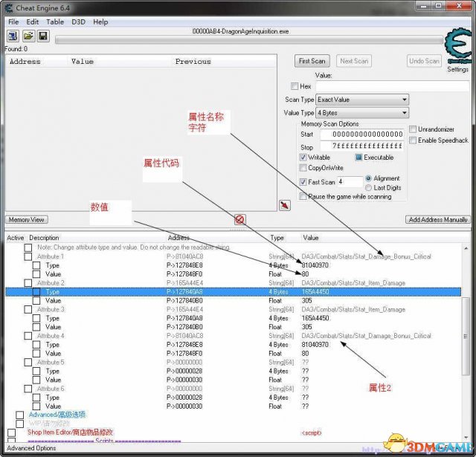This screenshot has height=457, width=476.
Task: Click the open cheat table folder icon
Action: tap(28, 36)
